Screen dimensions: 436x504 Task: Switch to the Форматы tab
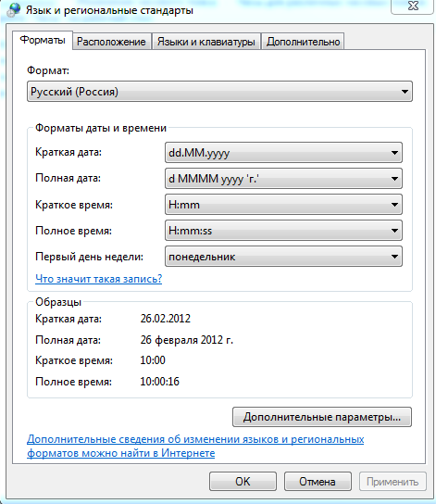point(43,40)
